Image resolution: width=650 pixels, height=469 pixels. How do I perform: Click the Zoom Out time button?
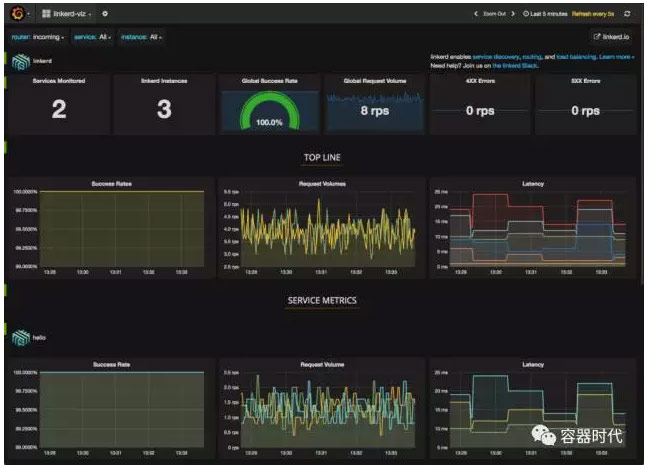[x=495, y=14]
